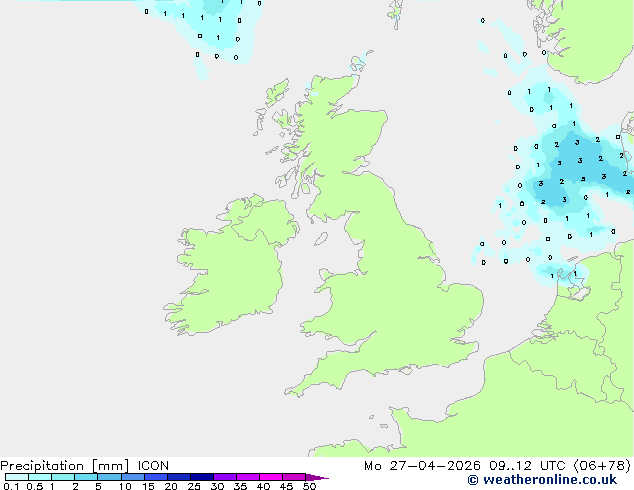Select legend swatch between 2 and 5
Image resolution: width=634 pixels, height=490 pixels.
(86, 477)
